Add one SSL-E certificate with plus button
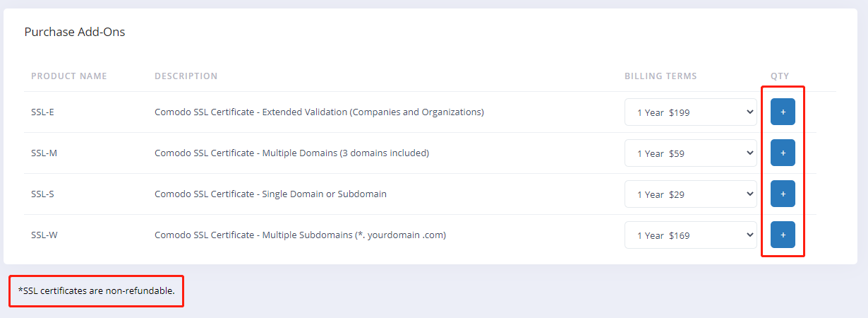 pos(783,112)
